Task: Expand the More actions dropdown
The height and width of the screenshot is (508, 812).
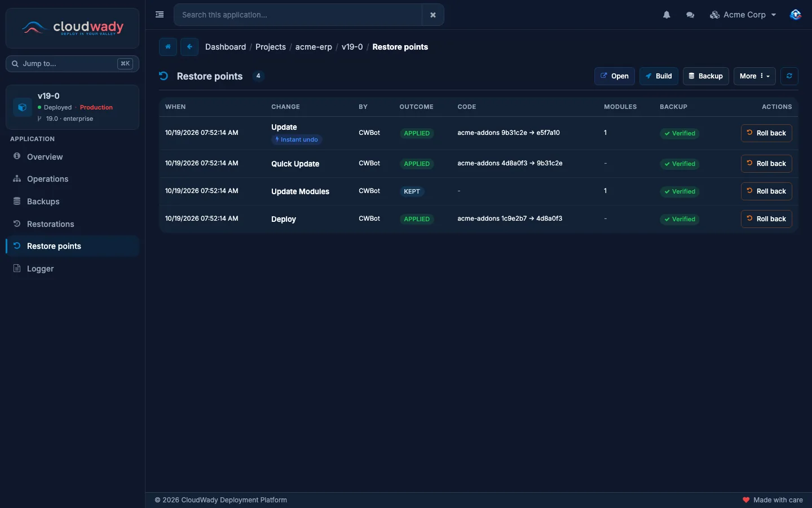Action: click(x=754, y=76)
